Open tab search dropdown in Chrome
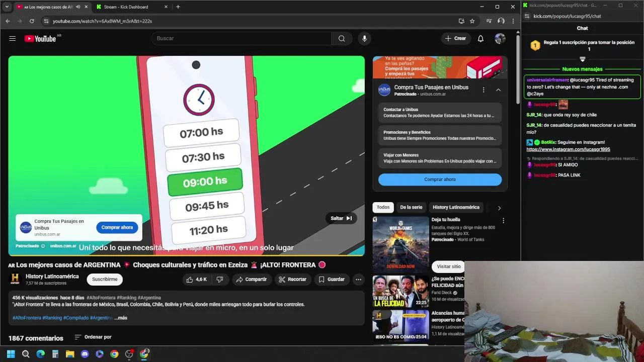 (x=7, y=7)
